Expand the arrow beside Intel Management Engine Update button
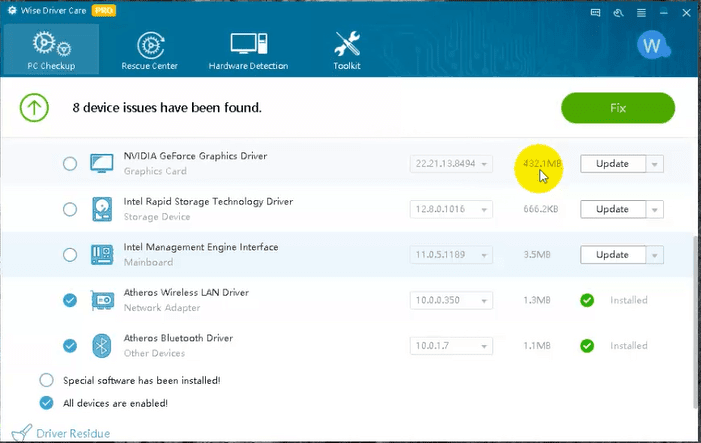701x443 pixels. [655, 255]
